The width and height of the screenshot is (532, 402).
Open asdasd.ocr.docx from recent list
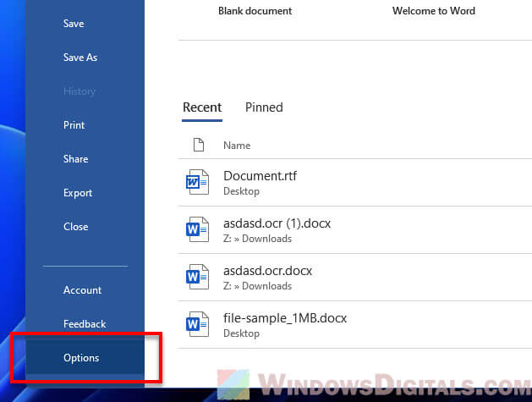coord(268,271)
